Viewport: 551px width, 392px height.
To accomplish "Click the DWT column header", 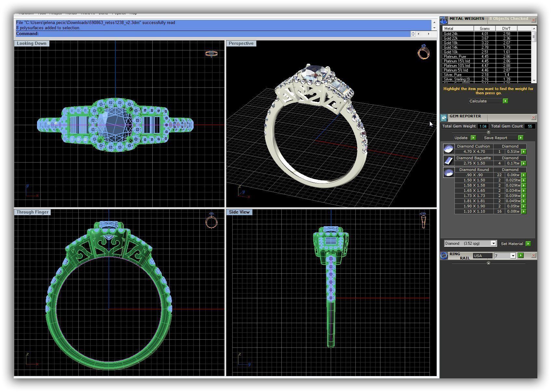I will [x=506, y=29].
